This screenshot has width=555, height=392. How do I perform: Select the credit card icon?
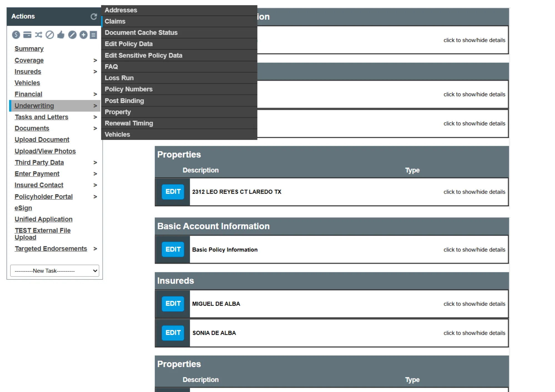point(27,35)
